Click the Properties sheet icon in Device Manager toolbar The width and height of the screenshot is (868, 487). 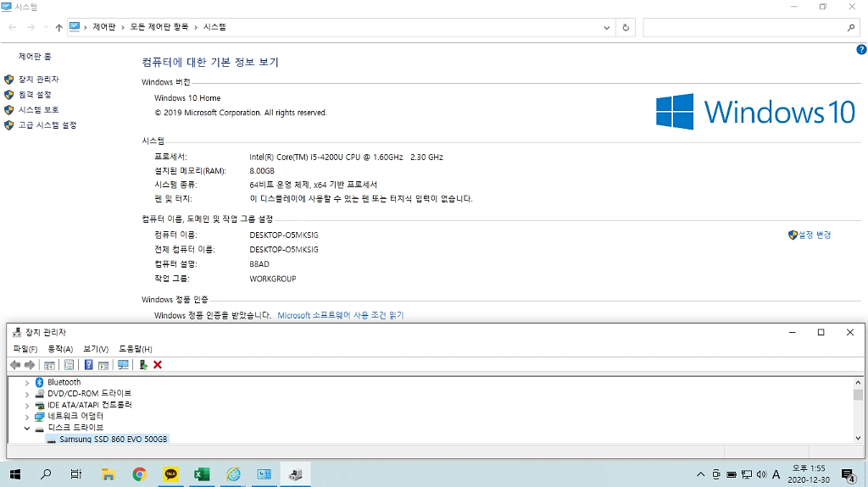point(69,365)
